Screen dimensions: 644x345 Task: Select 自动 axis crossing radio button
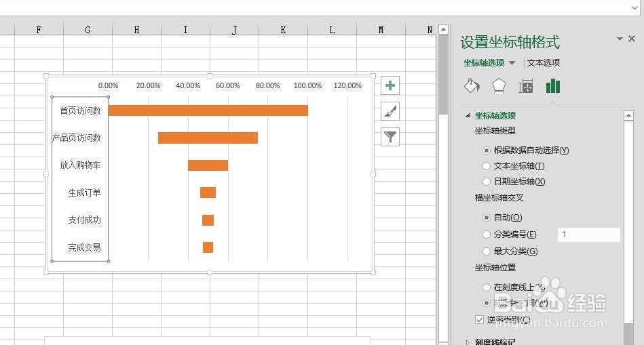coord(487,218)
